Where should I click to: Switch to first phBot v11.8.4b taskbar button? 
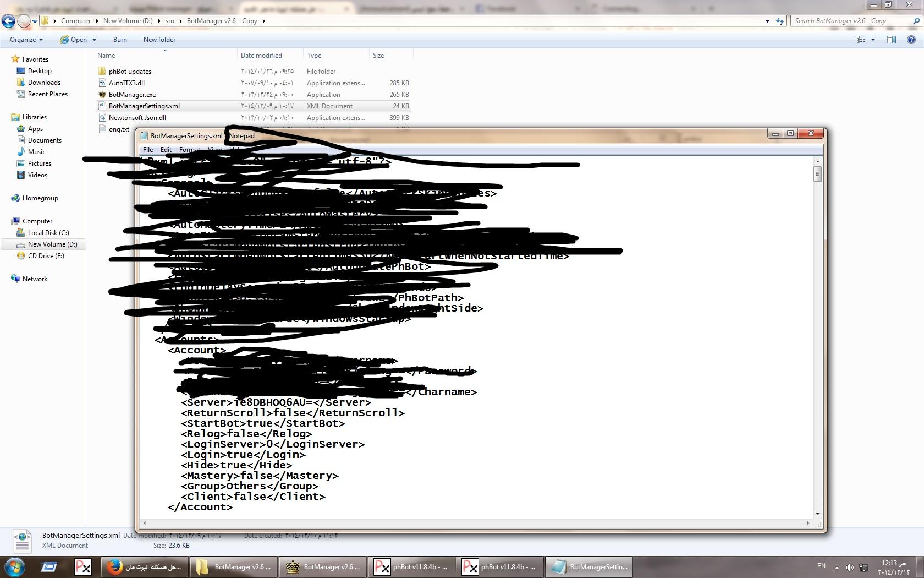pyautogui.click(x=412, y=567)
